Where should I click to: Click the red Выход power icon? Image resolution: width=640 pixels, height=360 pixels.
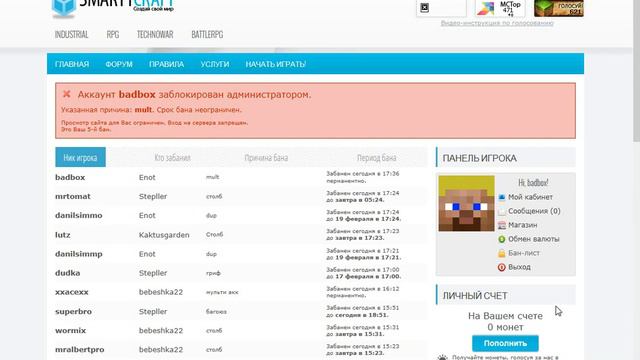pos(502,267)
